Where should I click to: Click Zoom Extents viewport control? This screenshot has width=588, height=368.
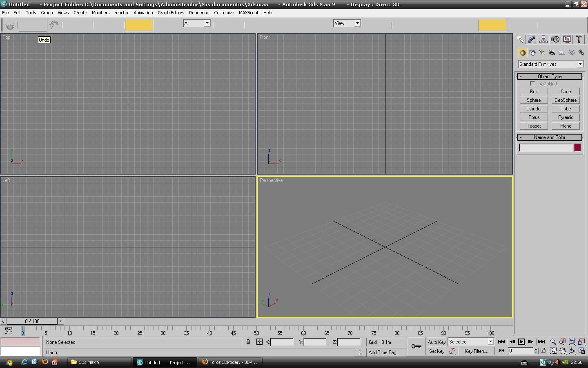(x=572, y=342)
